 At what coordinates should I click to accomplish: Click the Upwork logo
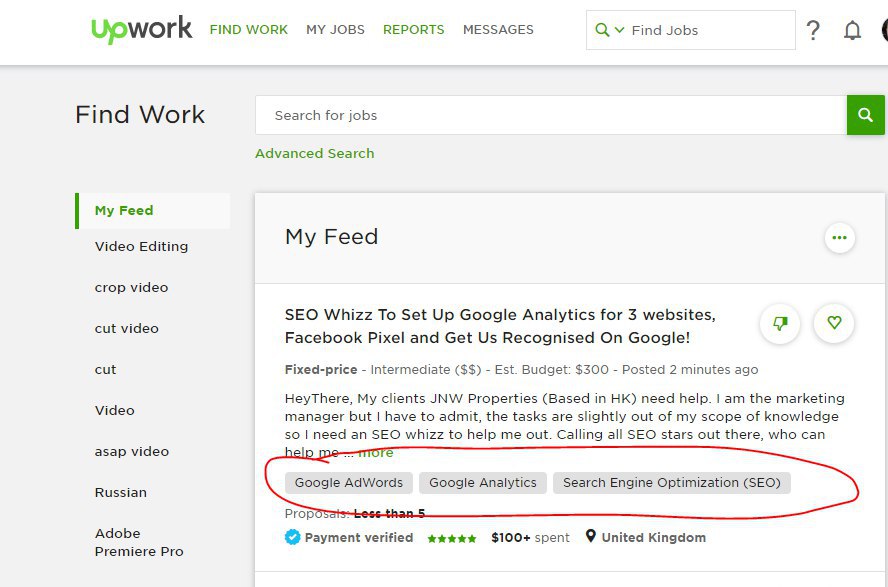(x=142, y=29)
